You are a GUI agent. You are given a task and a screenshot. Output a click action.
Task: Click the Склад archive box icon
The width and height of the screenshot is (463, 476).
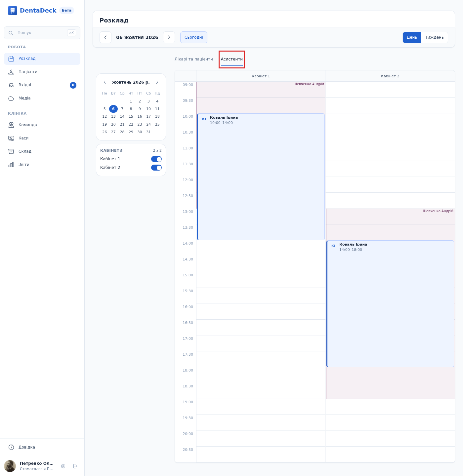click(x=11, y=151)
